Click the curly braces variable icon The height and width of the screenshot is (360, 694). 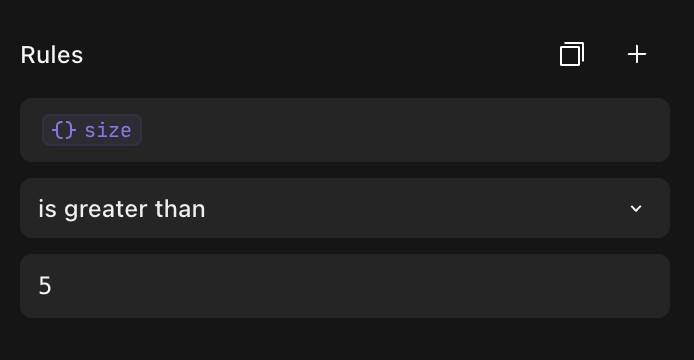coord(64,130)
